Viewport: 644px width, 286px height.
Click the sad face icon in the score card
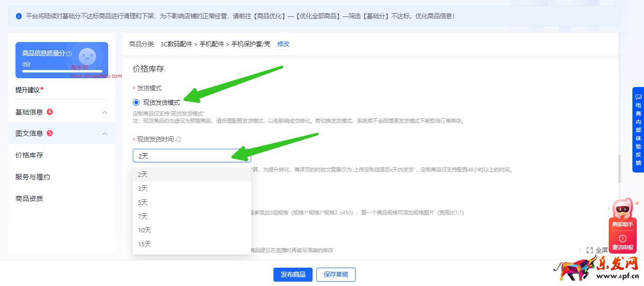point(87,57)
